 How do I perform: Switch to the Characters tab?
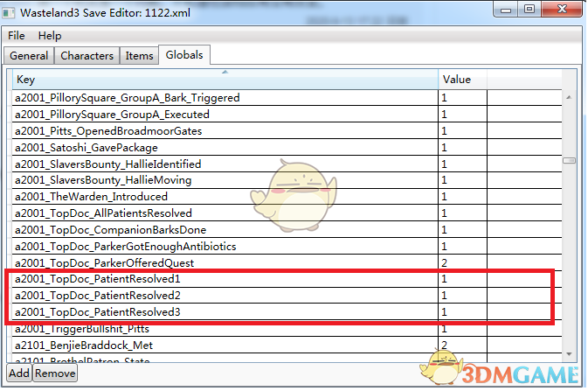tap(87, 56)
